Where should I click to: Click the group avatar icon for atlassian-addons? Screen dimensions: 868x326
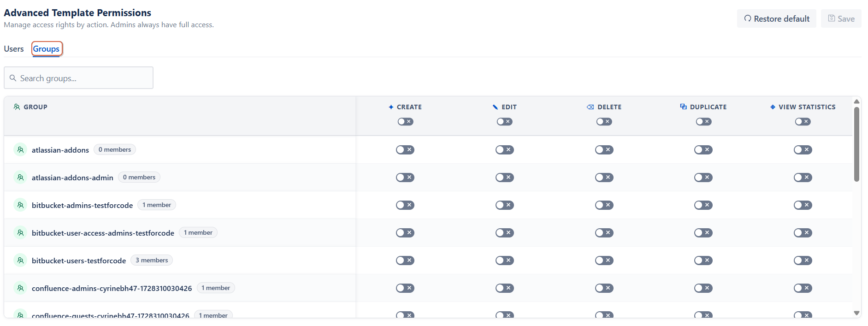coord(20,150)
